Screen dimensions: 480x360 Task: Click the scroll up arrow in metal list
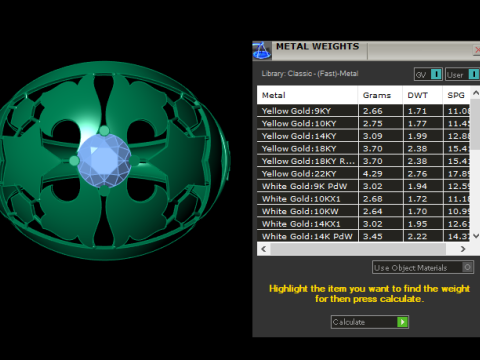tap(475, 93)
